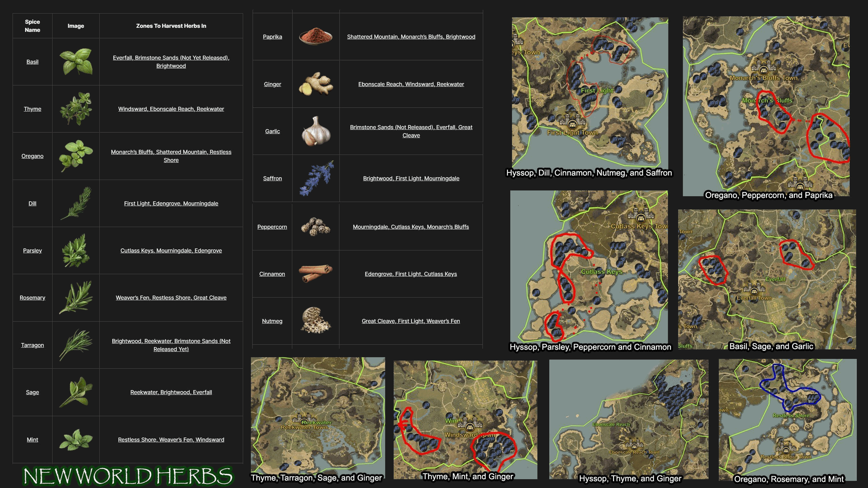Follow the Ginger spice name link

coord(273,84)
